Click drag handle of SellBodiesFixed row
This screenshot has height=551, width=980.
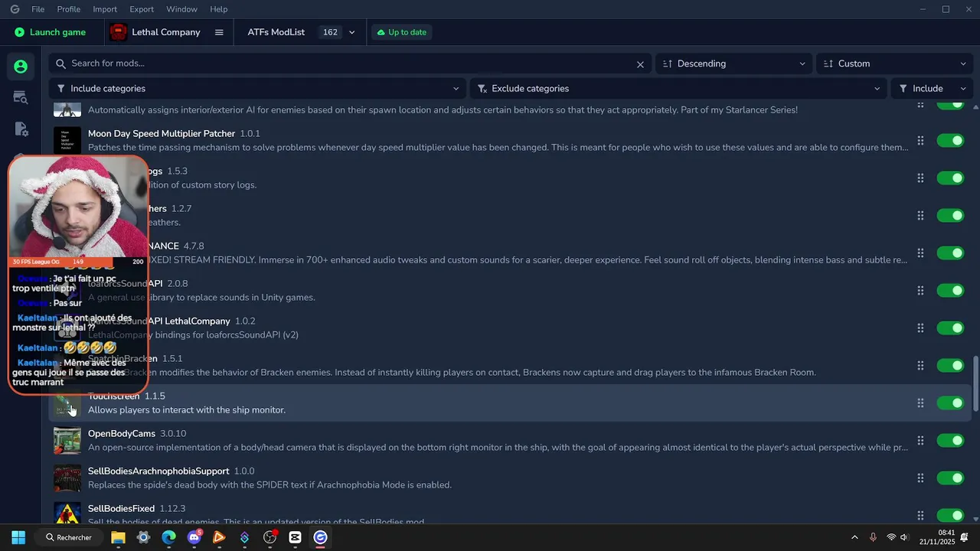[x=920, y=516]
